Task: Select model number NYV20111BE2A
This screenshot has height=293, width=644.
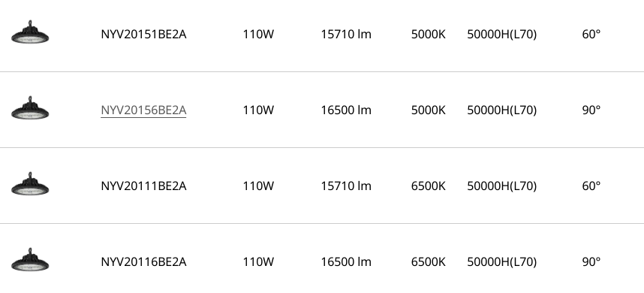Action: (143, 186)
